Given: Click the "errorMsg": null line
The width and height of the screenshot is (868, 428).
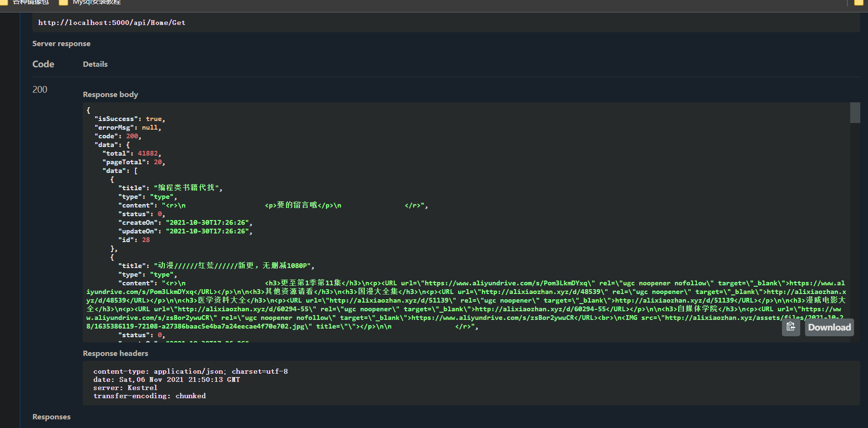Looking at the screenshot, I should click(128, 128).
